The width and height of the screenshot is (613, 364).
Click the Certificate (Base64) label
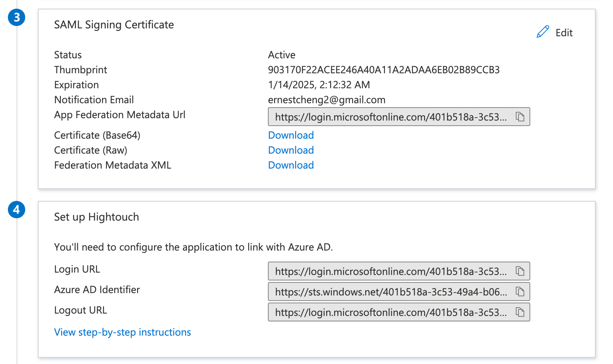(x=97, y=135)
